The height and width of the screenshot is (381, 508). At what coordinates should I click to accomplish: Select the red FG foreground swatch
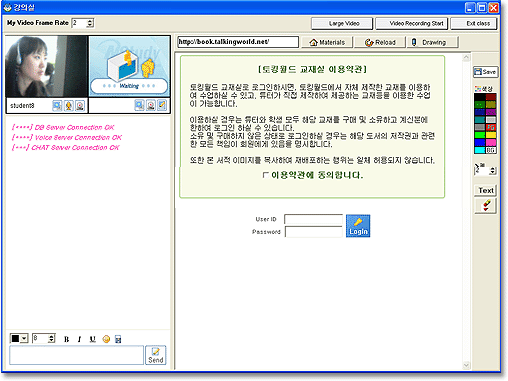coord(491,127)
